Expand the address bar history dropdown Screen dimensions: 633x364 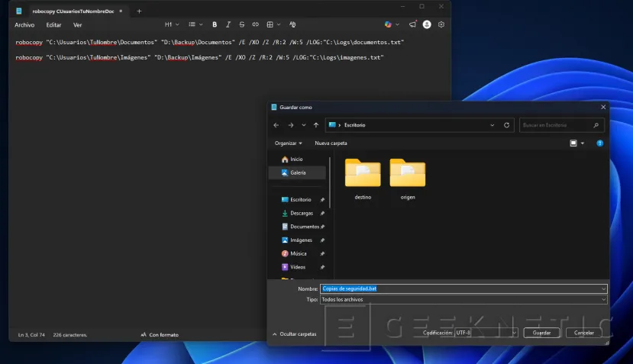point(492,125)
